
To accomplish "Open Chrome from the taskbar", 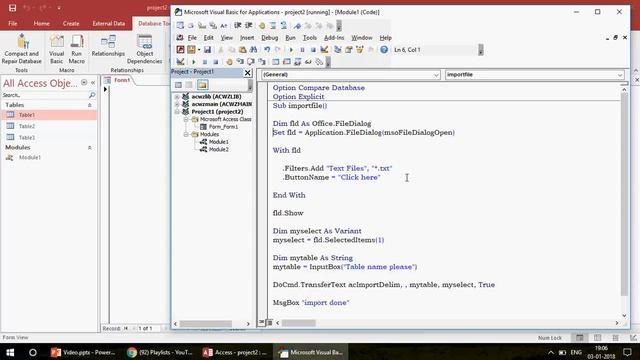I will pyautogui.click(x=160, y=352).
